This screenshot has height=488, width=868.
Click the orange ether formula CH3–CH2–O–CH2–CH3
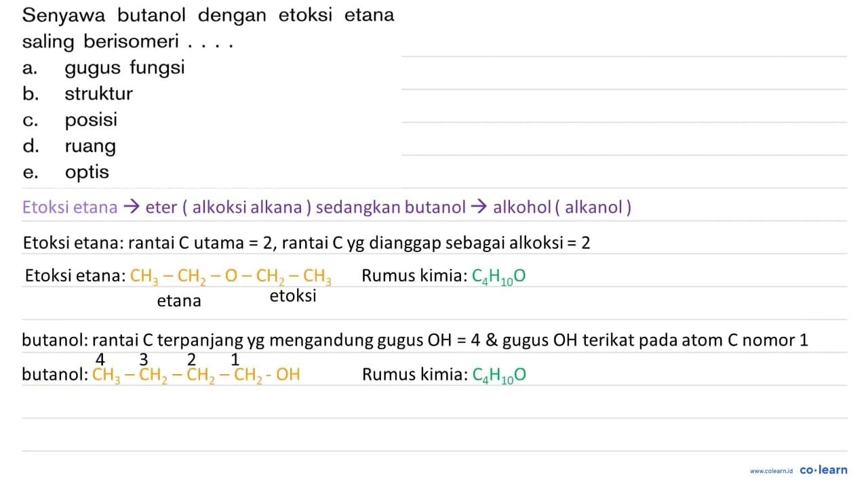coord(231,276)
